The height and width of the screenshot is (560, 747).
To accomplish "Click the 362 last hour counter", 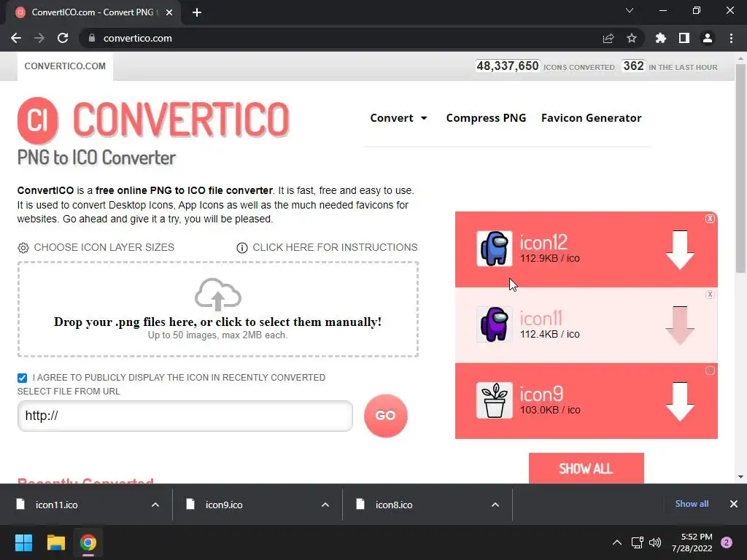I will pos(634,66).
